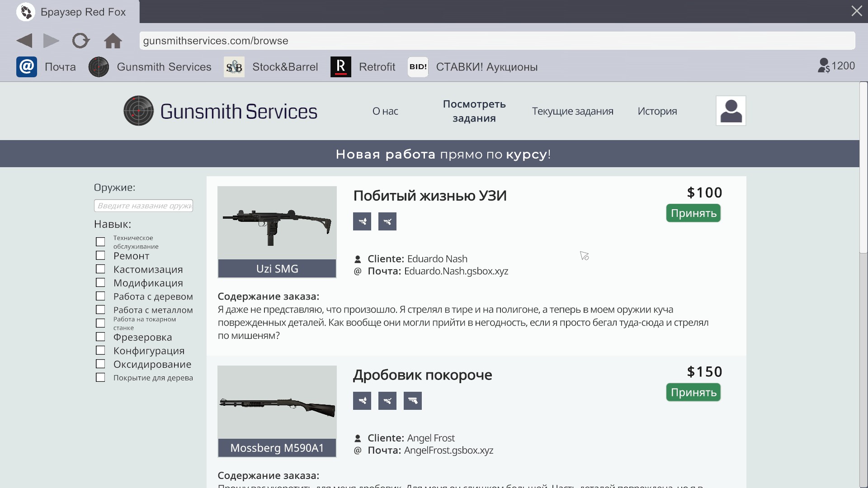868x488 pixels.
Task: Open Текущие задания section
Action: [572, 111]
